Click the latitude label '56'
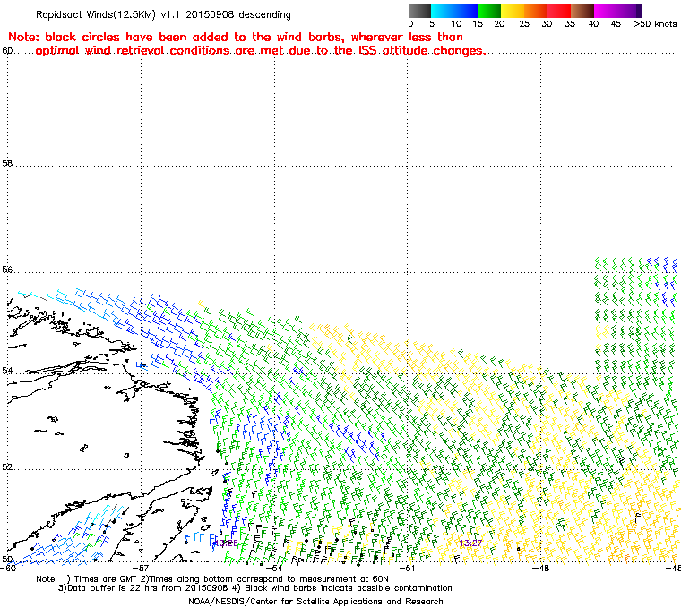This screenshot has width=681, height=616. [x=7, y=270]
